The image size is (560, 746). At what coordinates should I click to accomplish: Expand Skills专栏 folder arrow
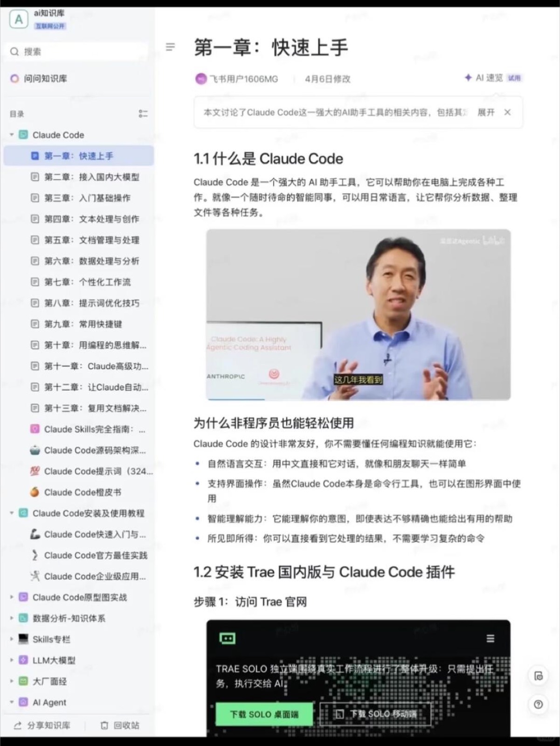pyautogui.click(x=12, y=639)
